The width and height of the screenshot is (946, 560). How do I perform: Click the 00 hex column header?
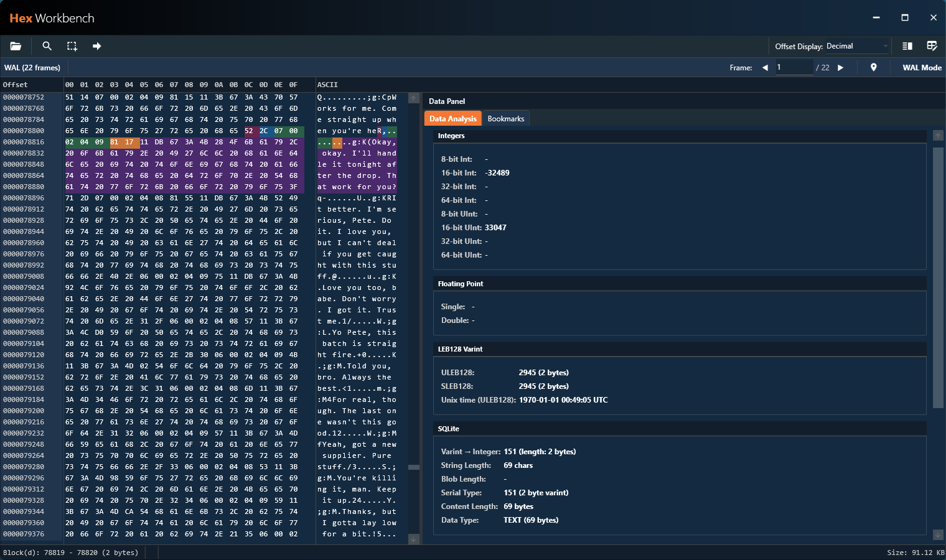(x=69, y=85)
